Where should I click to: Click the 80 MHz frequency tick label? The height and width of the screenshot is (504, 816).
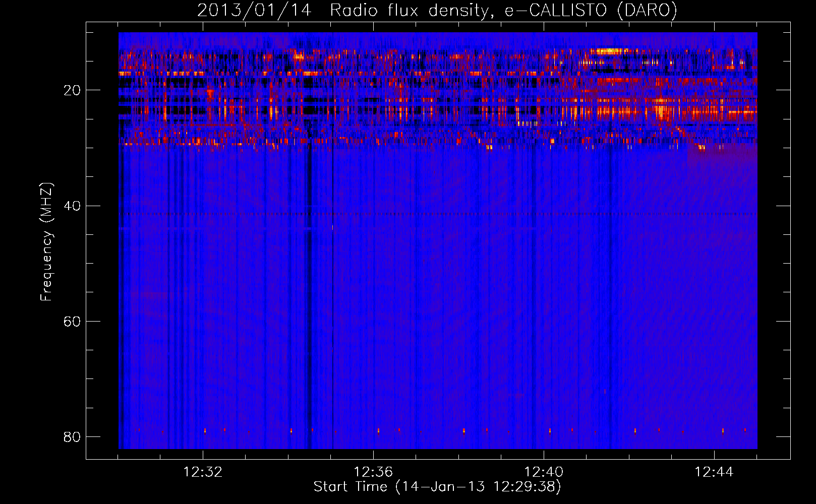[x=72, y=436]
